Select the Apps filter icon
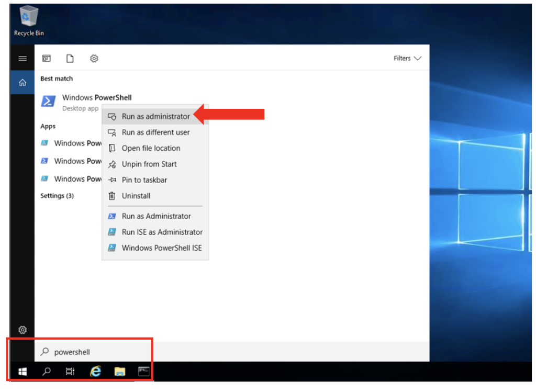Image resolution: width=536 pixels, height=392 pixels. [46, 58]
